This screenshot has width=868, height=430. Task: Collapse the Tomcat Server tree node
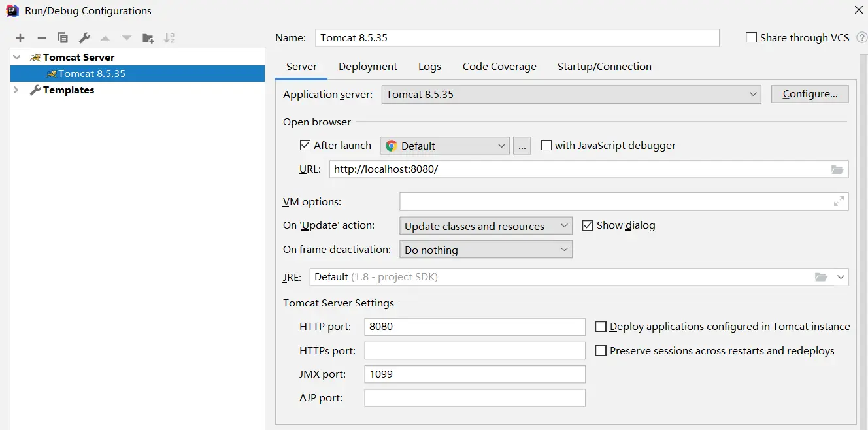pos(17,58)
